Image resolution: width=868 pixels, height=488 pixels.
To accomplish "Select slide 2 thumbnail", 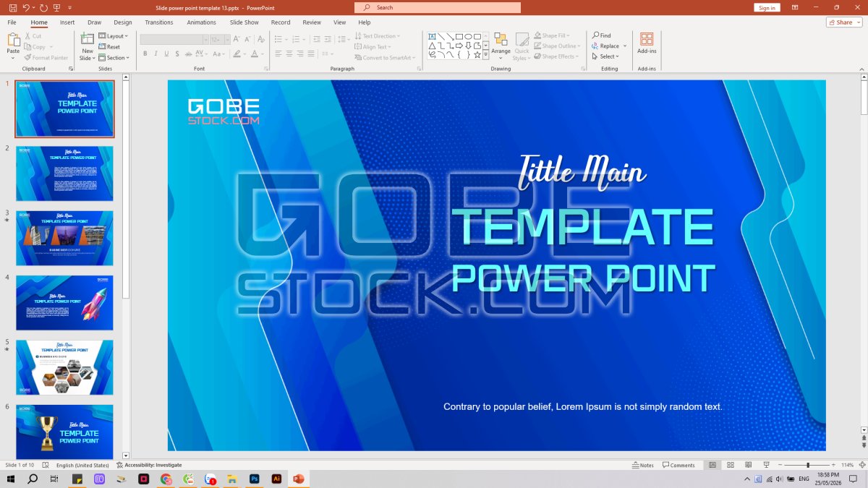I will (64, 174).
